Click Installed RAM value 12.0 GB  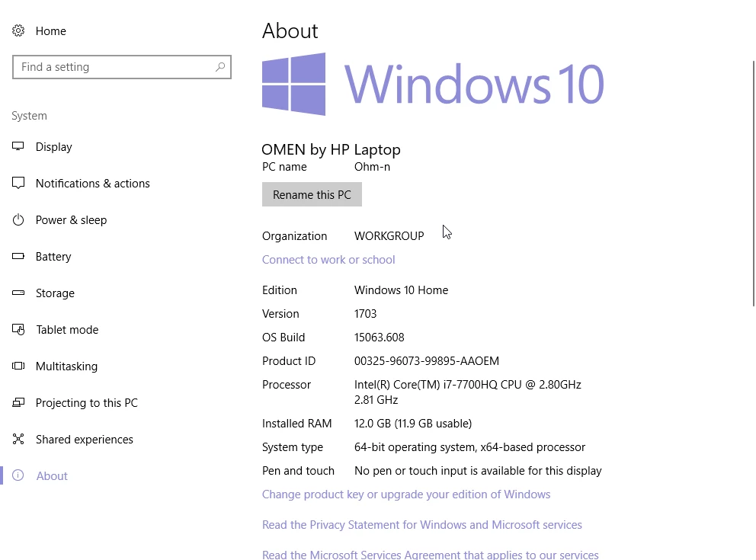(x=413, y=423)
